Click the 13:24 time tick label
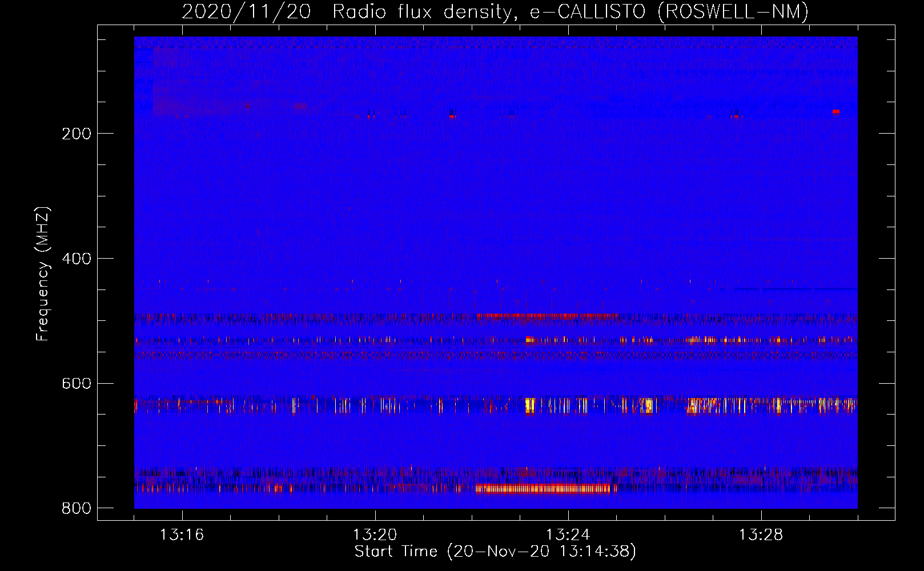Image resolution: width=924 pixels, height=571 pixels. (568, 535)
